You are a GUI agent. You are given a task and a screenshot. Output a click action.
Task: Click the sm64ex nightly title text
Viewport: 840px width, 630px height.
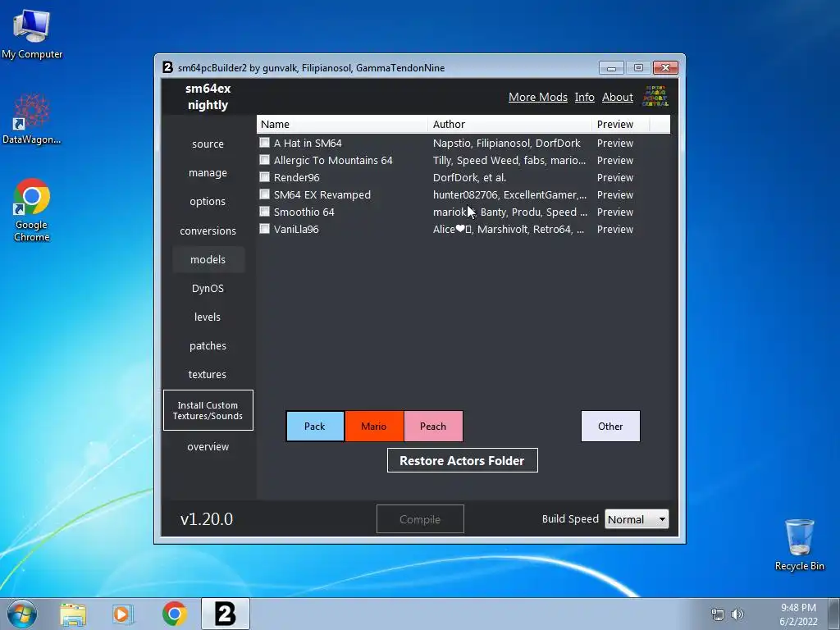208,97
